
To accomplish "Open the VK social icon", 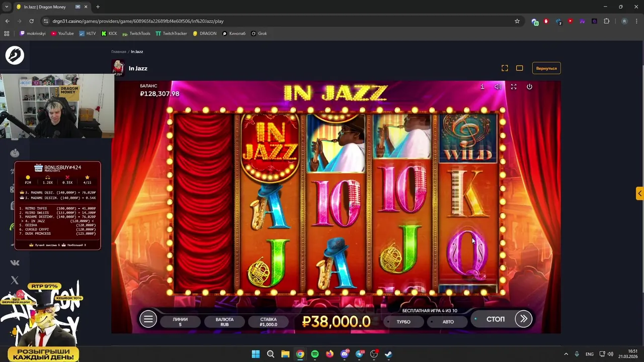I will [x=15, y=262].
